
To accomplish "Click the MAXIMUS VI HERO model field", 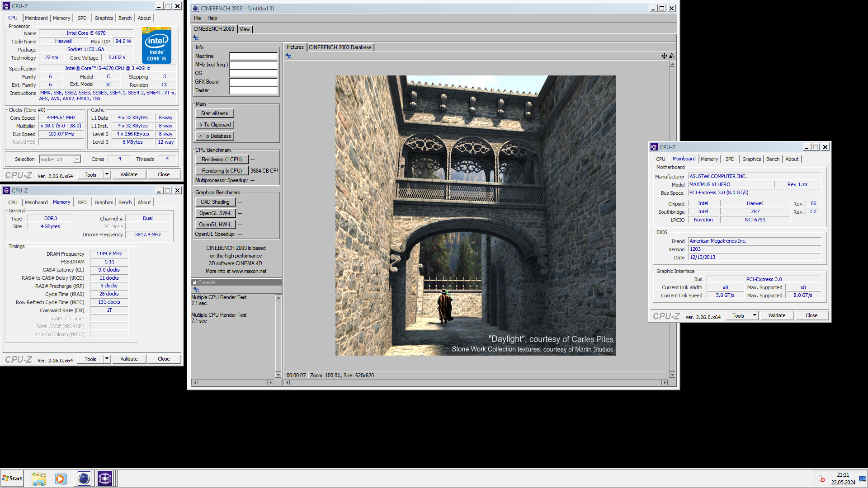I will (731, 184).
